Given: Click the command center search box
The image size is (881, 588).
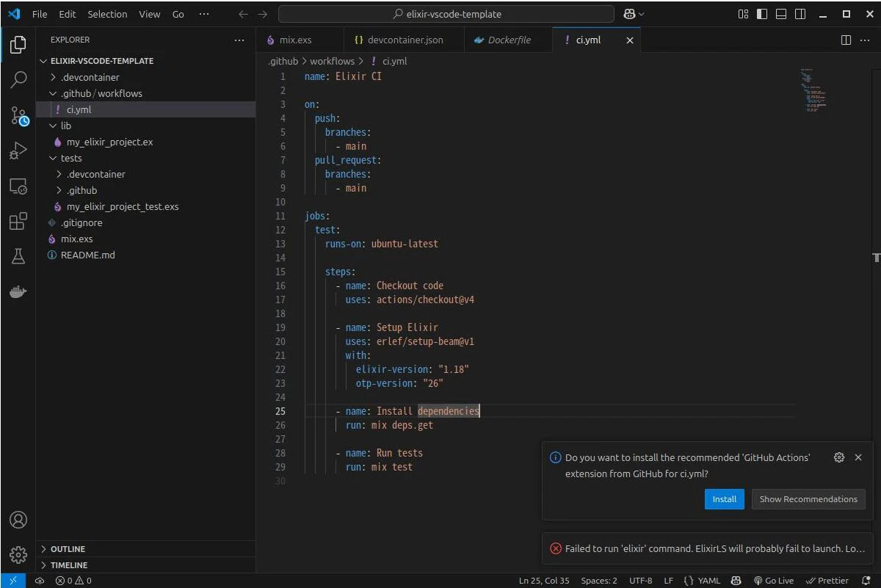Looking at the screenshot, I should (446, 14).
